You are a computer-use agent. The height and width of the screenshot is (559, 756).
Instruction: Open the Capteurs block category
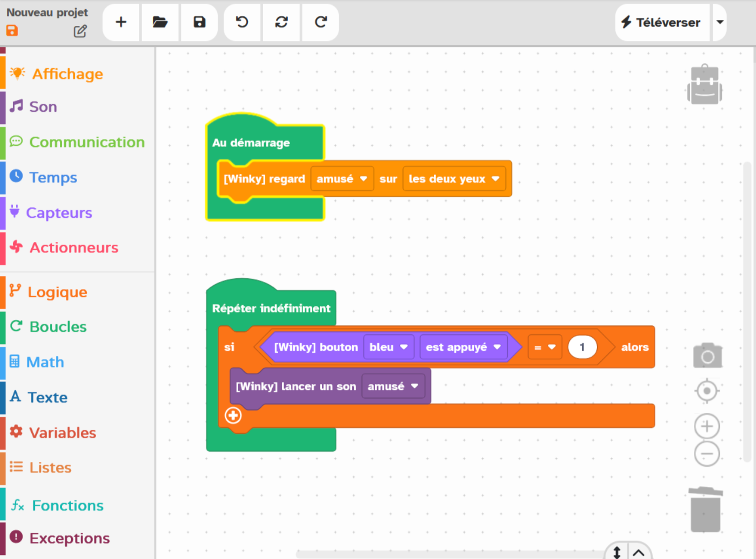(59, 213)
